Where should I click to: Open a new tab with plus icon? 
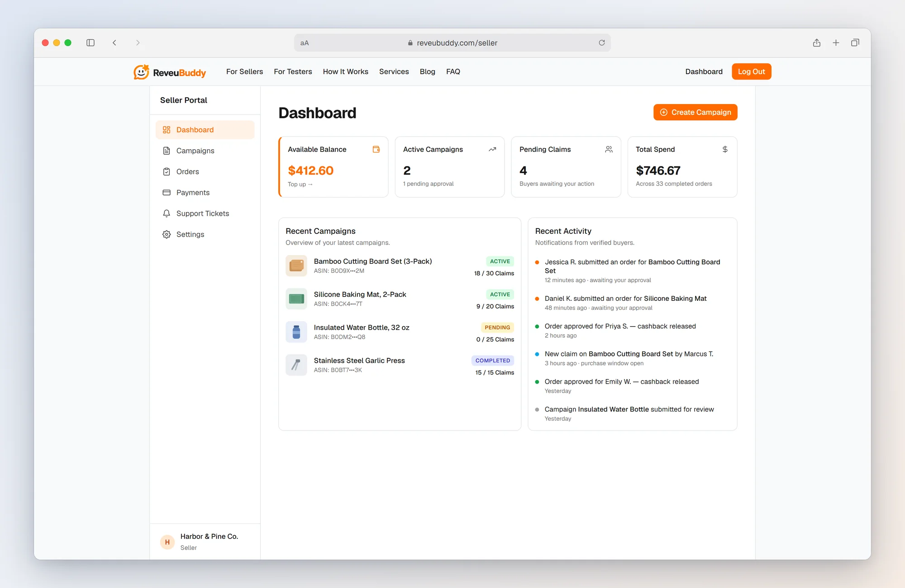point(836,43)
